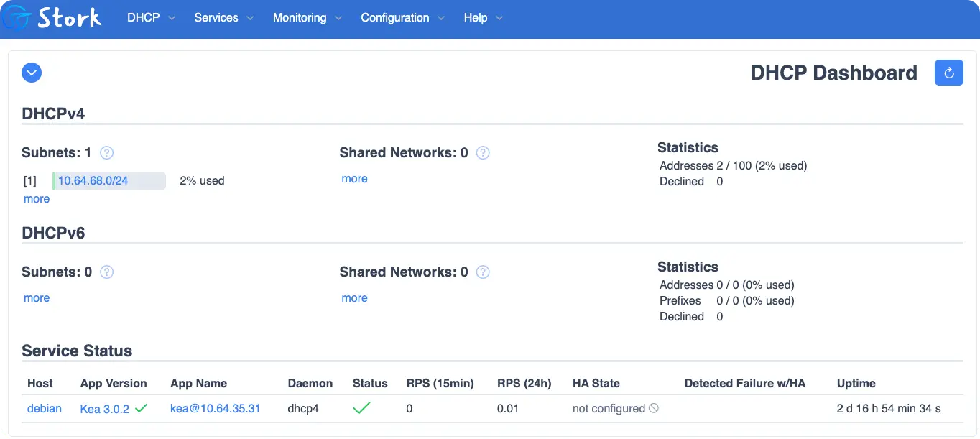Open the Help menu
The image size is (980, 439).
click(483, 18)
